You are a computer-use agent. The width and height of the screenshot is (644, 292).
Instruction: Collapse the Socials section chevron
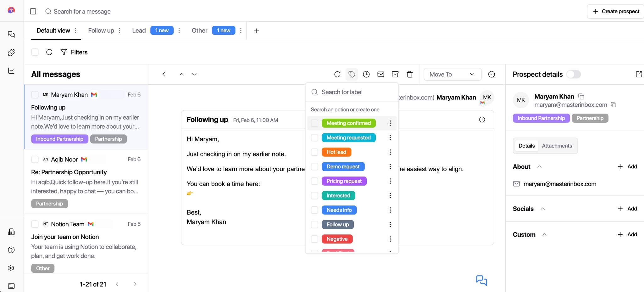543,209
